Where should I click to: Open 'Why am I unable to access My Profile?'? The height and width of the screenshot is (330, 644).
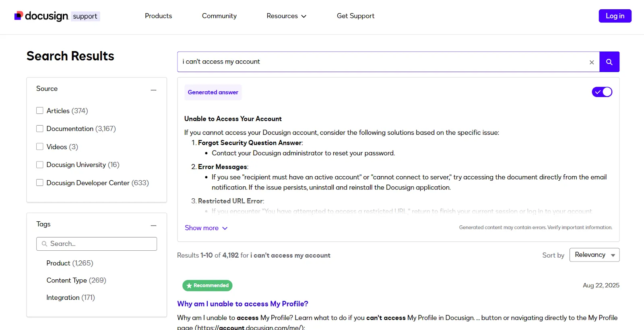click(243, 304)
